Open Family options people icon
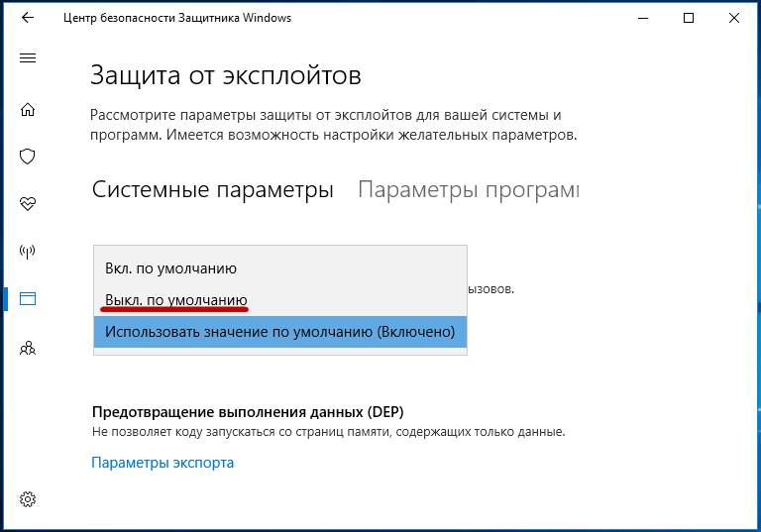761x532 pixels. (28, 348)
